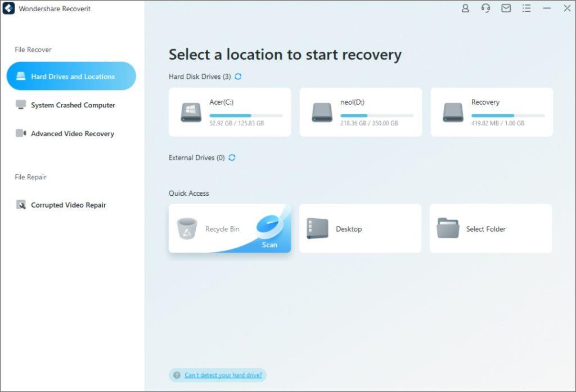Choose Select Folder quick access label
The image size is (576, 392).
(x=486, y=229)
